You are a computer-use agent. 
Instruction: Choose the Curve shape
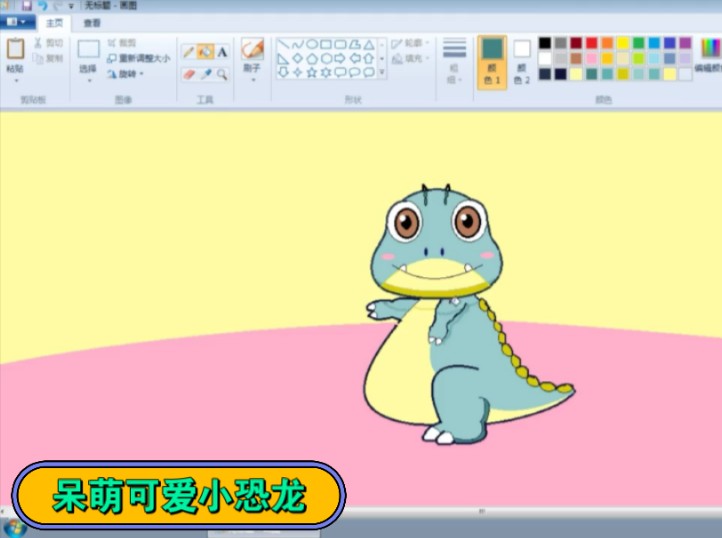point(298,44)
